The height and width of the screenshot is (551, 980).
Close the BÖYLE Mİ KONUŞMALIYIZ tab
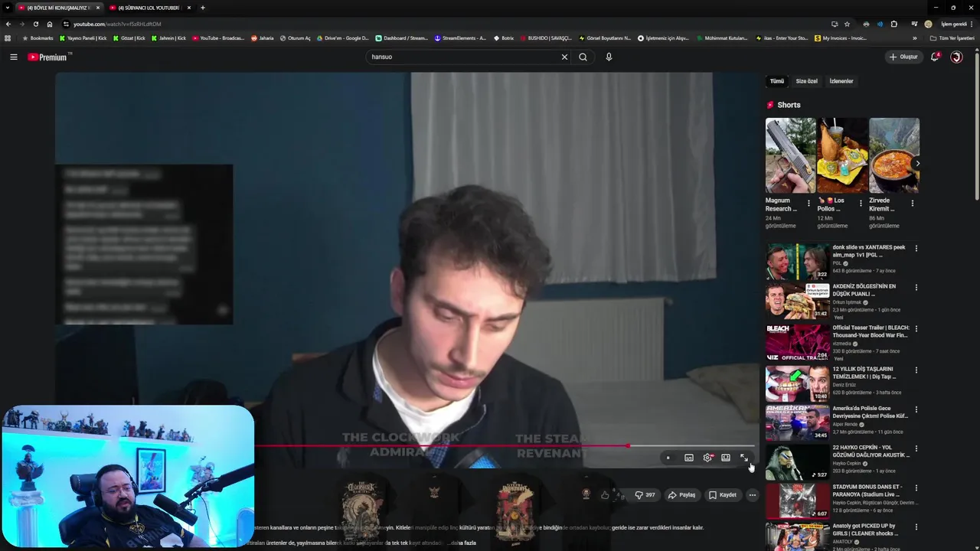coord(97,8)
